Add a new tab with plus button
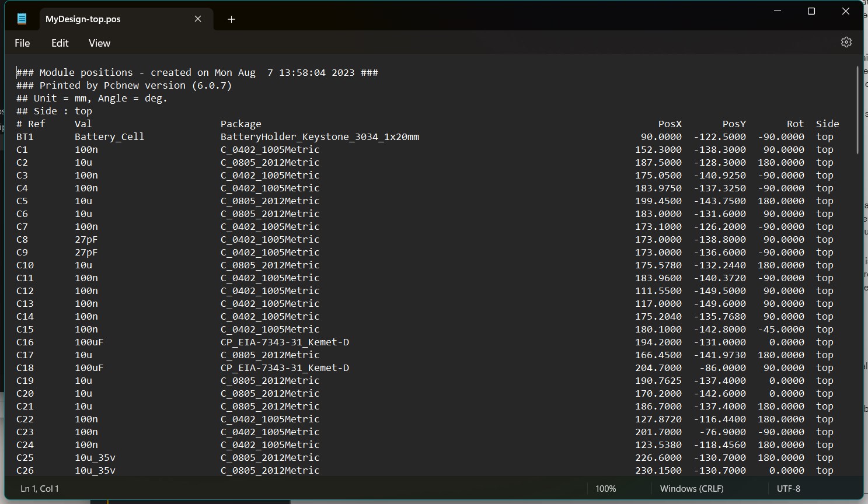The width and height of the screenshot is (868, 504). 231,19
